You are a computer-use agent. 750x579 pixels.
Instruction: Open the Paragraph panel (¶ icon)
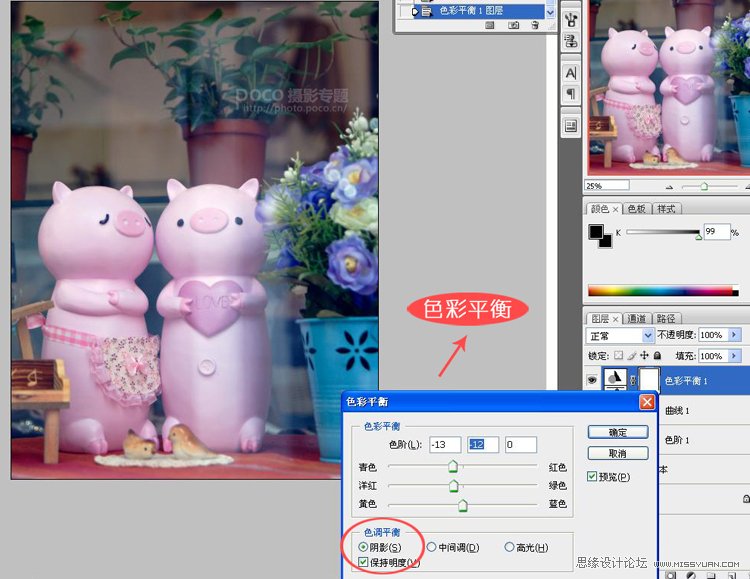coord(571,93)
